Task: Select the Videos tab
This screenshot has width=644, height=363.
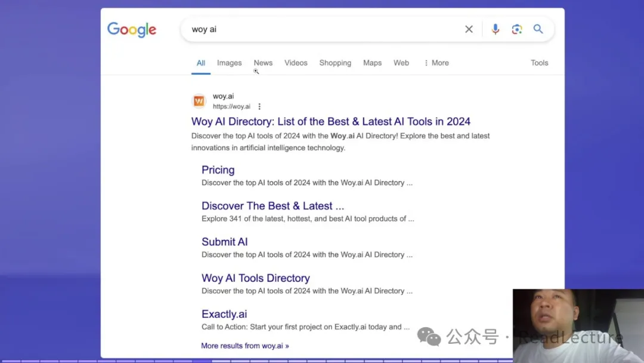Action: [x=296, y=63]
